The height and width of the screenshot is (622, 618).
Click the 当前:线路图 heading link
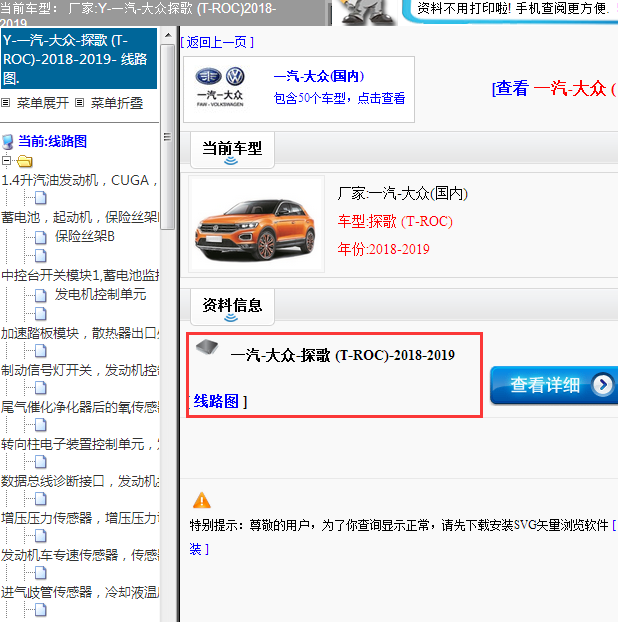tap(52, 141)
